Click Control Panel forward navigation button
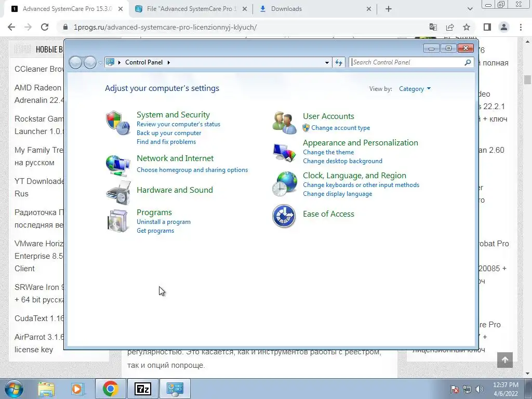Viewport: 532px width, 399px height. click(90, 62)
